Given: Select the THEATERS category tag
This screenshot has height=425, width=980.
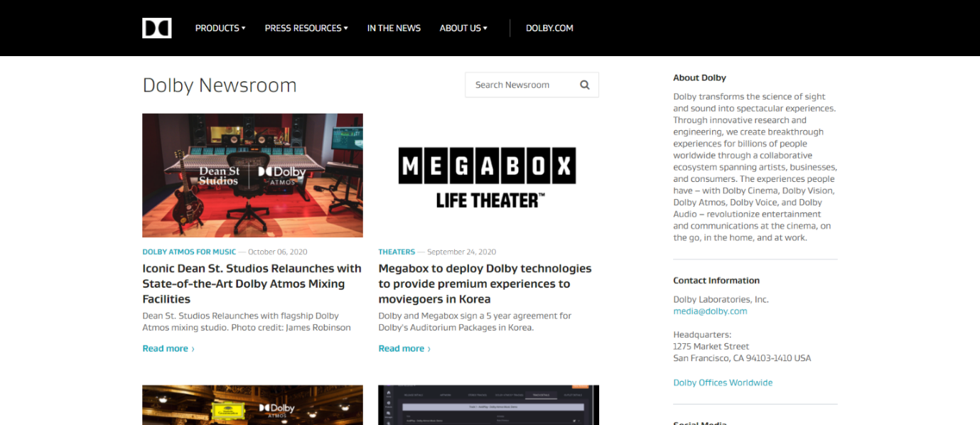Looking at the screenshot, I should pos(397,252).
